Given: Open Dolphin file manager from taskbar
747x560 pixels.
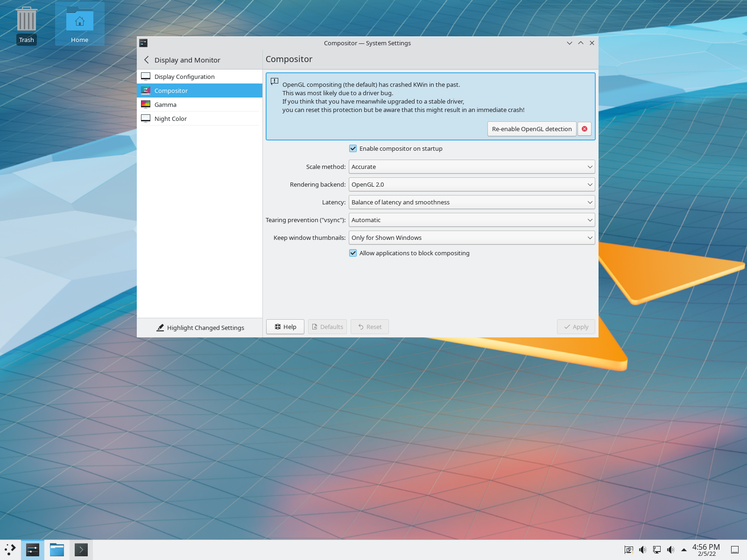Looking at the screenshot, I should coord(57,550).
